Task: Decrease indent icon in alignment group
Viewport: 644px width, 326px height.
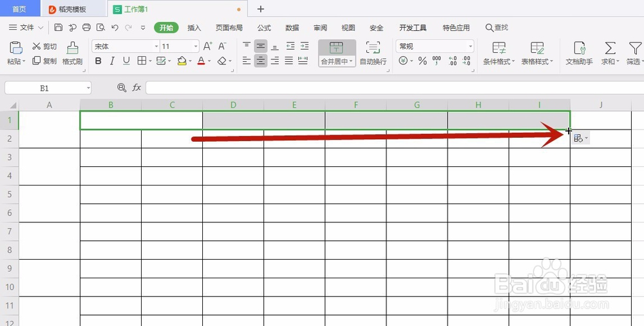Action: pyautogui.click(x=290, y=46)
